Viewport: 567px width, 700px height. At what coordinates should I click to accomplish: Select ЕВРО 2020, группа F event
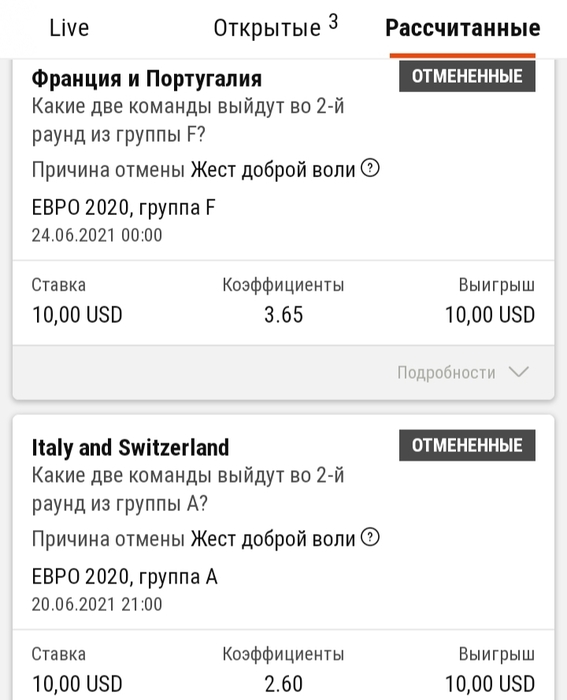pos(123,208)
